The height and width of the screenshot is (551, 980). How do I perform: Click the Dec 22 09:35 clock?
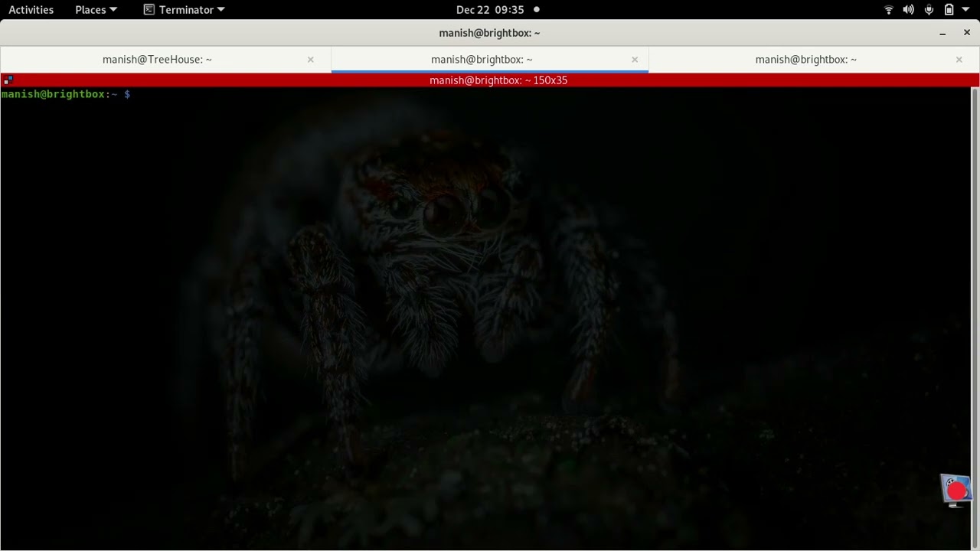(490, 10)
